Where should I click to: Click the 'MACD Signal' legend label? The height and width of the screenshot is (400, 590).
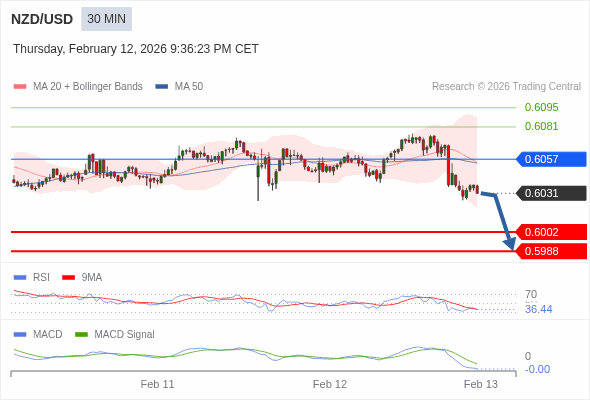tap(125, 334)
